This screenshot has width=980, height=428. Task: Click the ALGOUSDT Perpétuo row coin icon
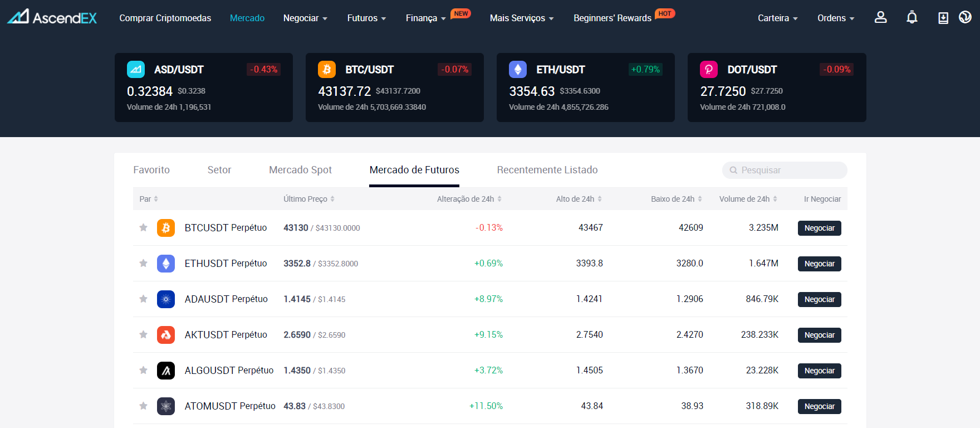point(166,371)
